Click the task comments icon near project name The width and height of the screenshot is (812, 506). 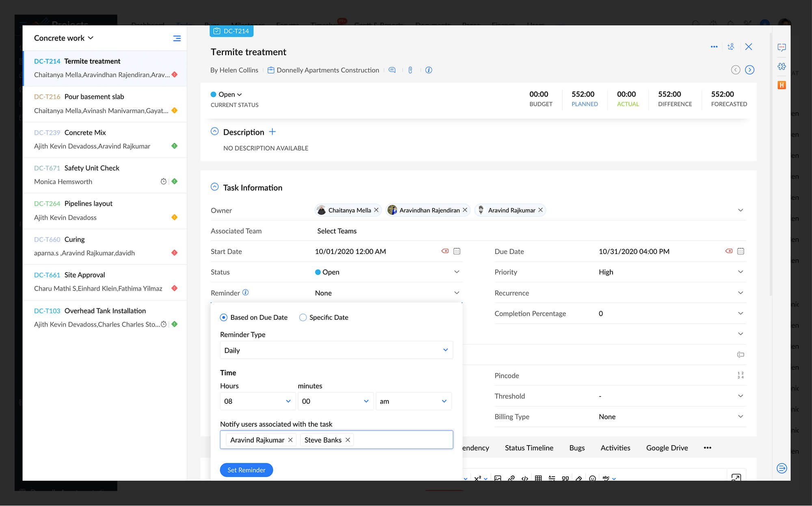coord(392,70)
